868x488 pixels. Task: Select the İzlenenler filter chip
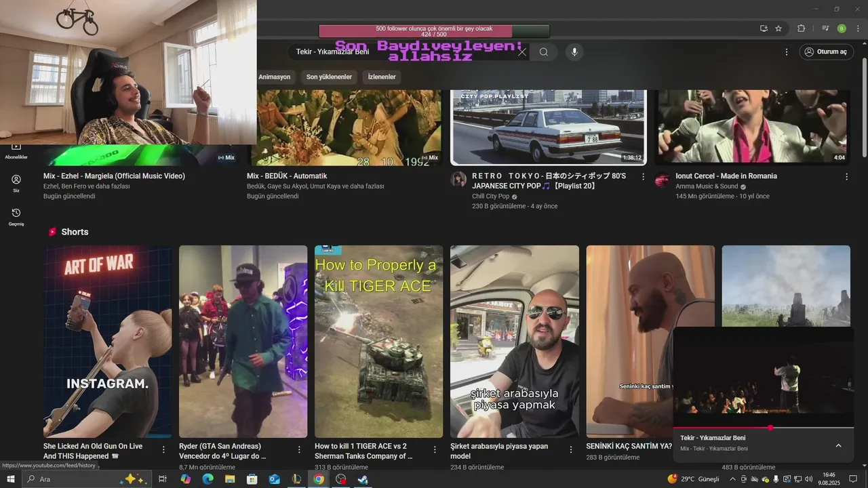tap(382, 77)
